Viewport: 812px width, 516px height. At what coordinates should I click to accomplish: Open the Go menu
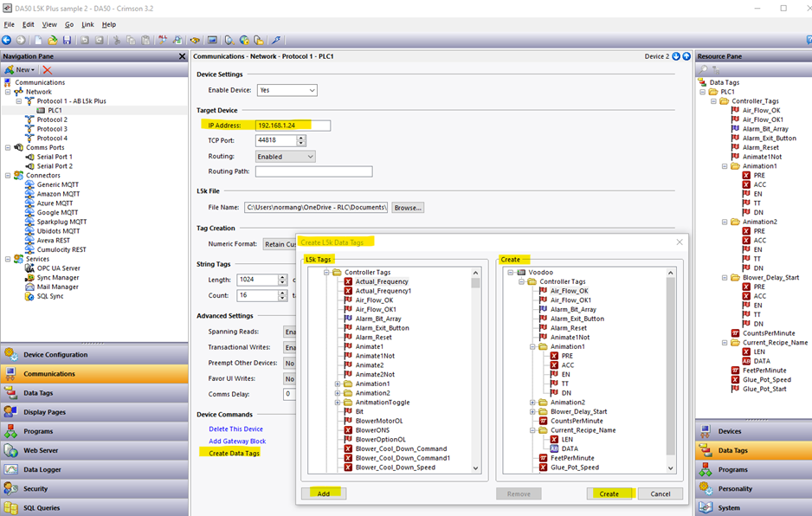[69, 24]
